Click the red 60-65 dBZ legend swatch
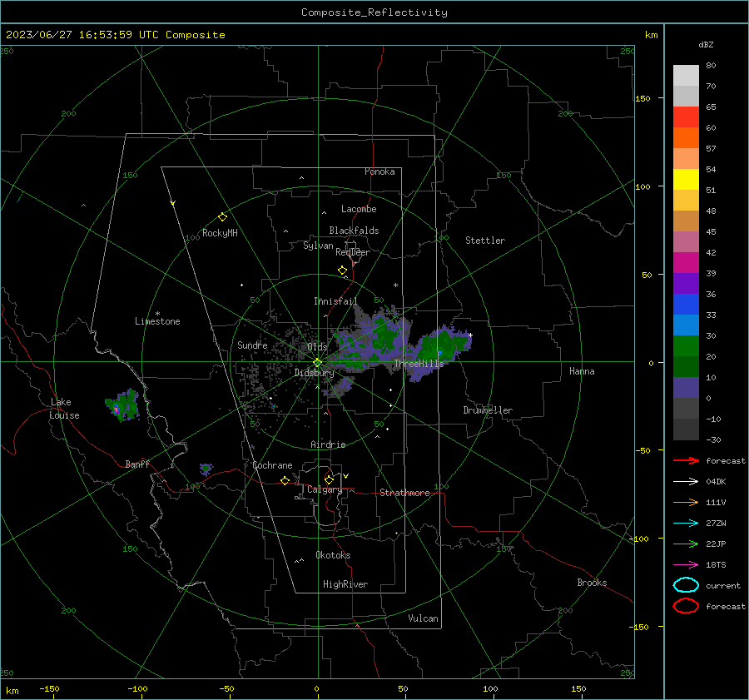Screen dimensions: 749x700 (x=686, y=117)
